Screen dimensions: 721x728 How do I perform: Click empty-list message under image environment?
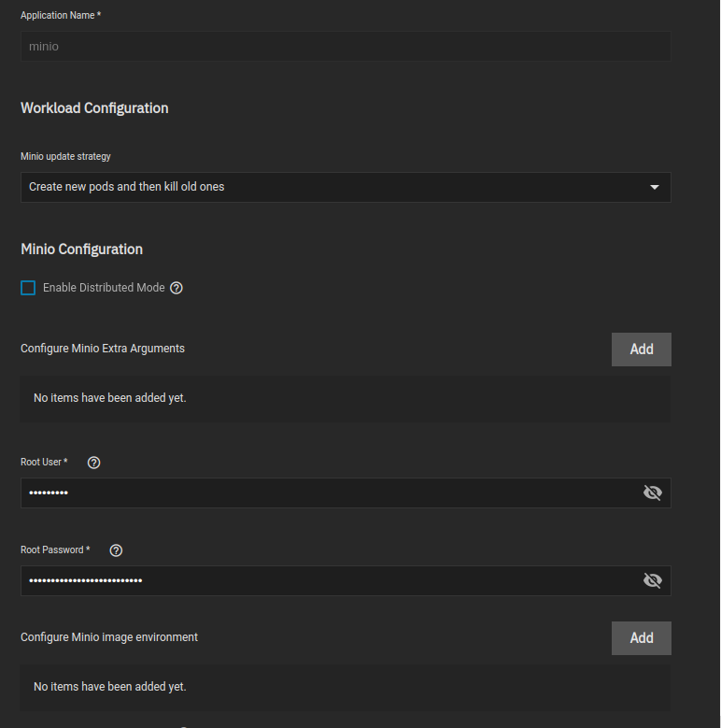coord(110,687)
